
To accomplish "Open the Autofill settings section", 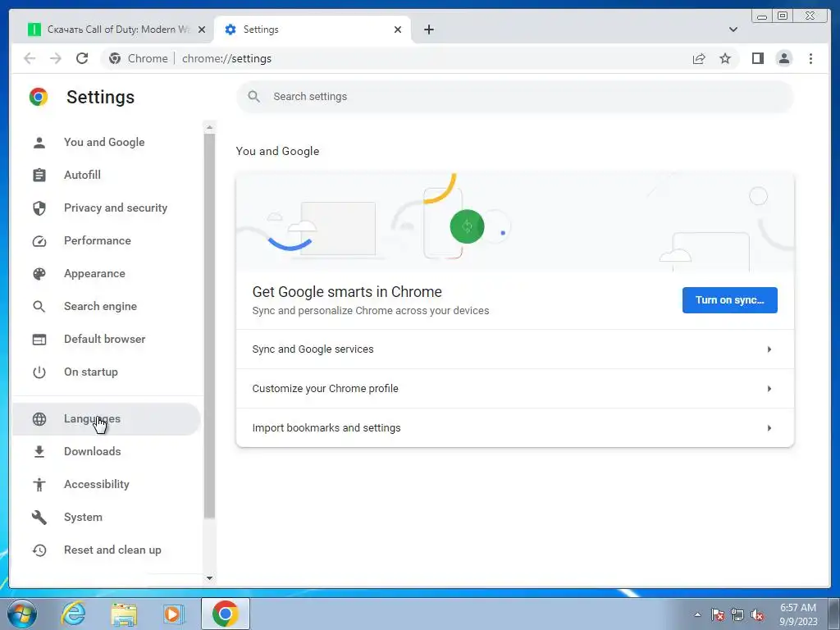I will click(83, 176).
